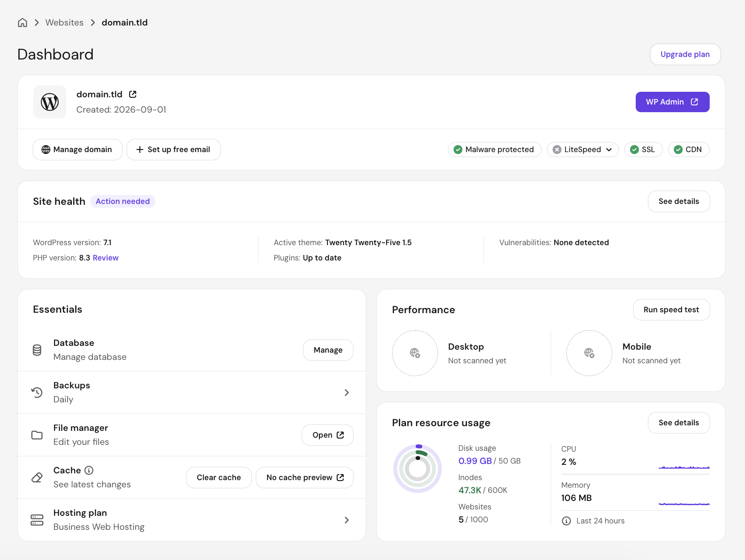
Task: Manage the database
Action: click(x=328, y=350)
